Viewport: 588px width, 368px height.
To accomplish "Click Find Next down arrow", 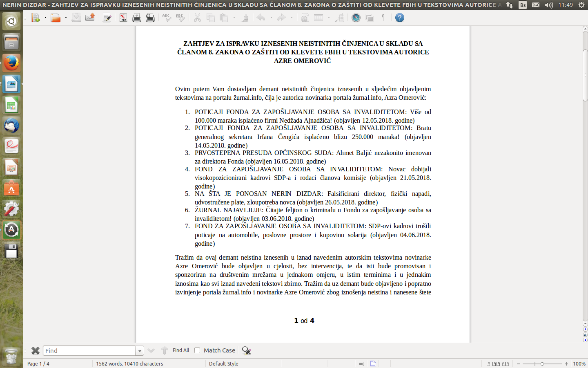I will (151, 350).
